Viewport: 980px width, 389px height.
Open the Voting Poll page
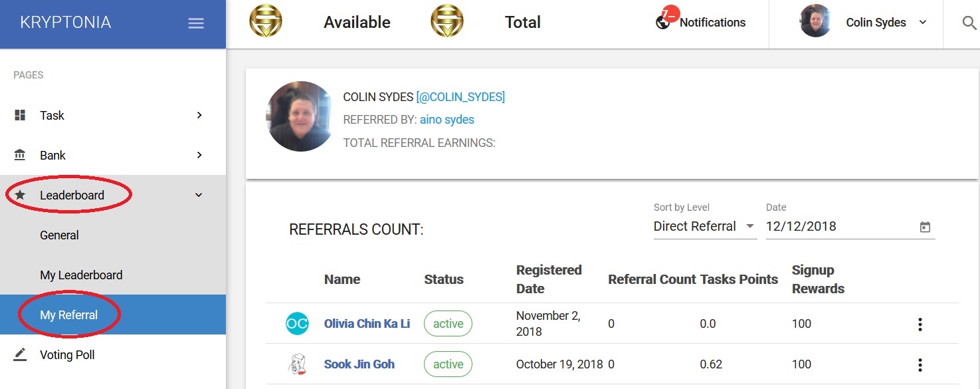pyautogui.click(x=67, y=355)
